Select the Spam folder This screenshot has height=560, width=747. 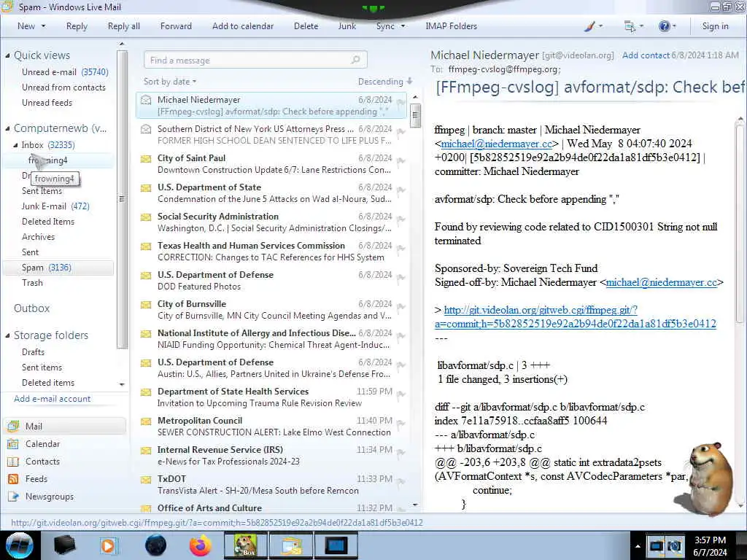pos(58,268)
